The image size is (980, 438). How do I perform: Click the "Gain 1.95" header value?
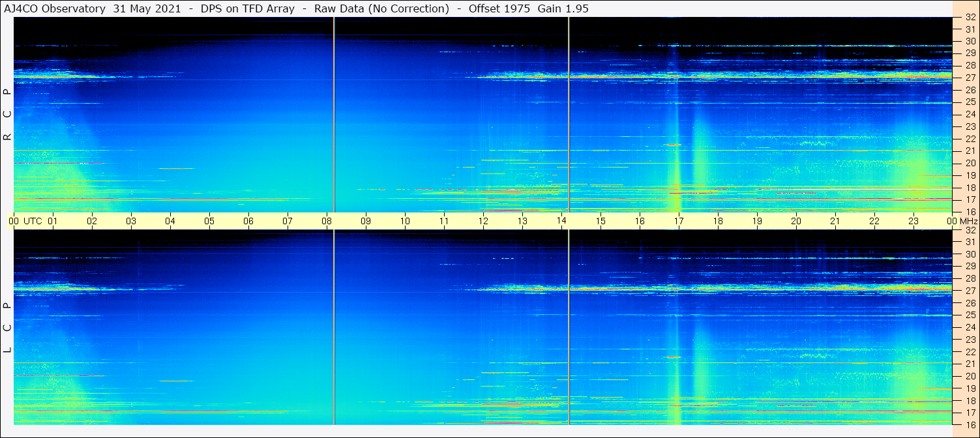point(563,8)
